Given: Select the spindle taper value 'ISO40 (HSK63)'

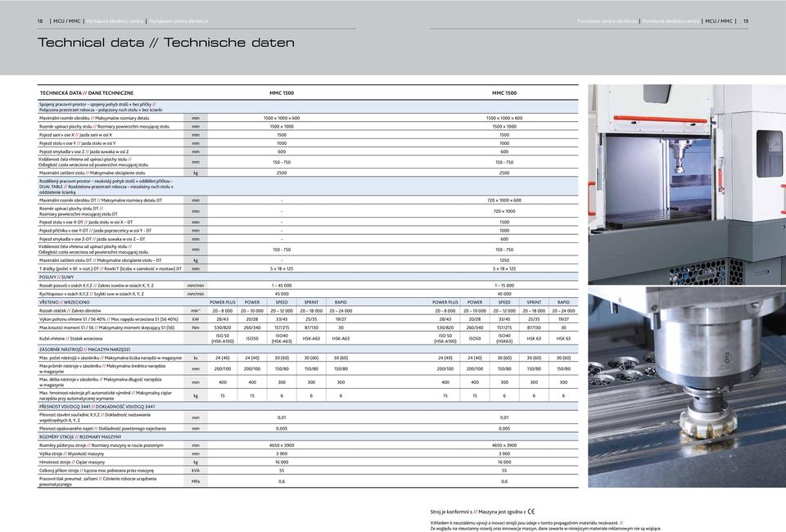Looking at the screenshot, I should tap(504, 339).
